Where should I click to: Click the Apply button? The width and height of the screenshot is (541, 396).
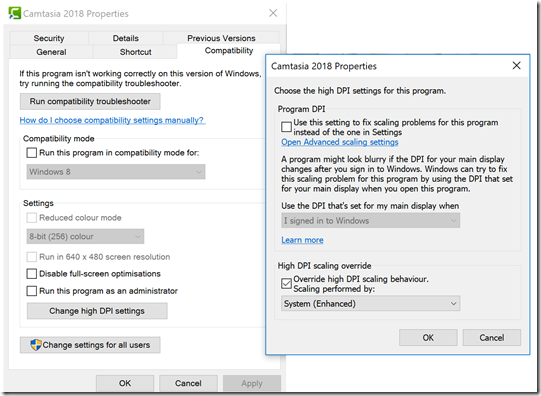point(252,383)
